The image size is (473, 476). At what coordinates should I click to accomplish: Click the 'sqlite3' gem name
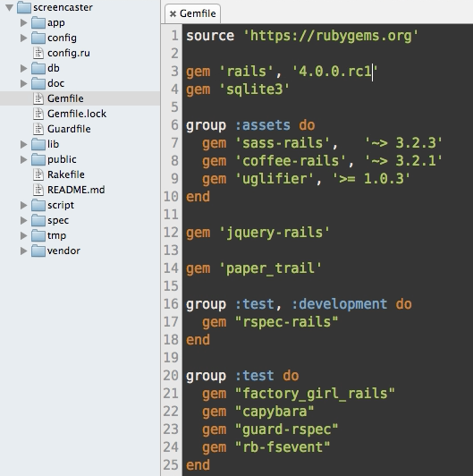[254, 89]
